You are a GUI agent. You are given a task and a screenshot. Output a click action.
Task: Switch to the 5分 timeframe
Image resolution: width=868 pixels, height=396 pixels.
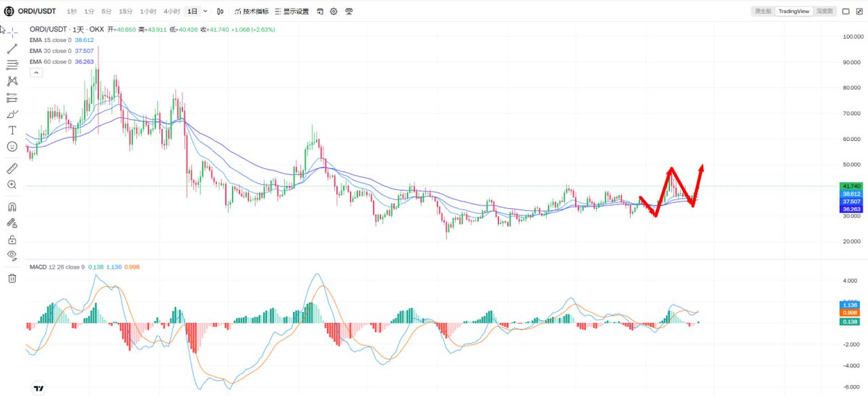click(x=106, y=12)
